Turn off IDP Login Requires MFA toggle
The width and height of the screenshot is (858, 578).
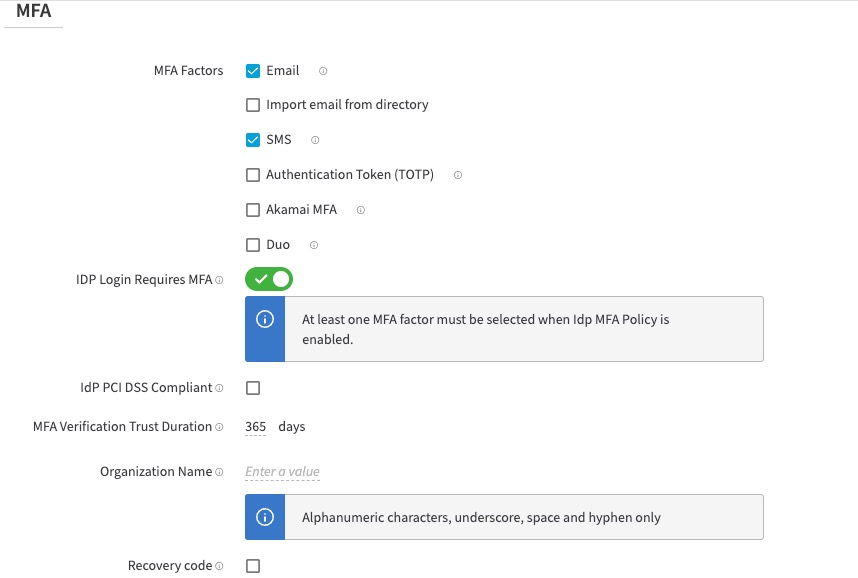[269, 279]
